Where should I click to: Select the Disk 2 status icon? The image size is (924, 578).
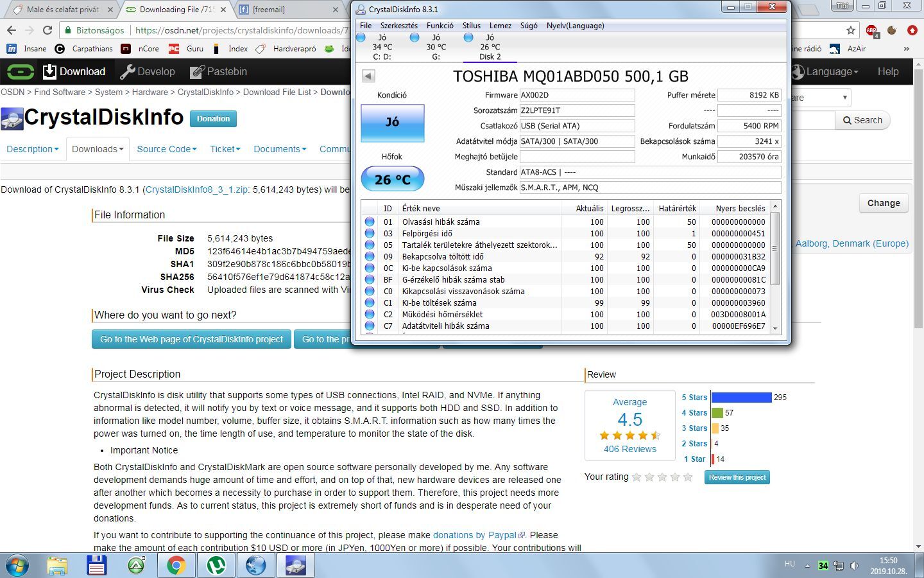click(x=468, y=37)
